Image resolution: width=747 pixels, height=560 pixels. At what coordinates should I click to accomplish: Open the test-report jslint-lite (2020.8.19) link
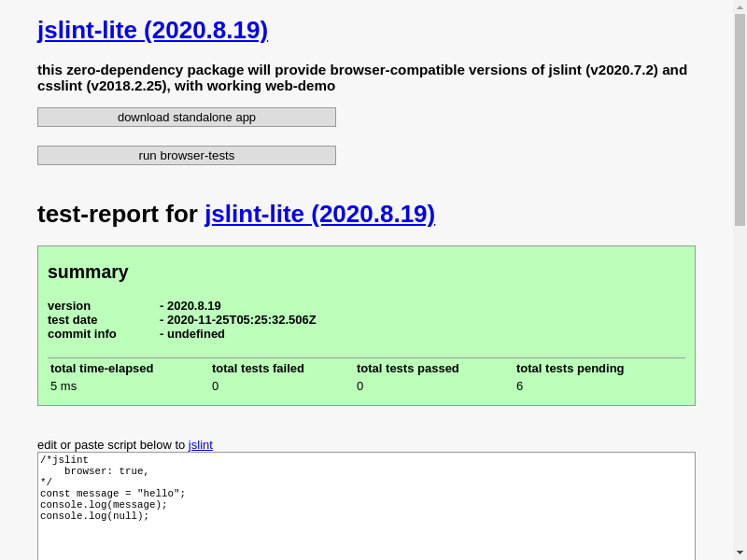[x=319, y=214]
